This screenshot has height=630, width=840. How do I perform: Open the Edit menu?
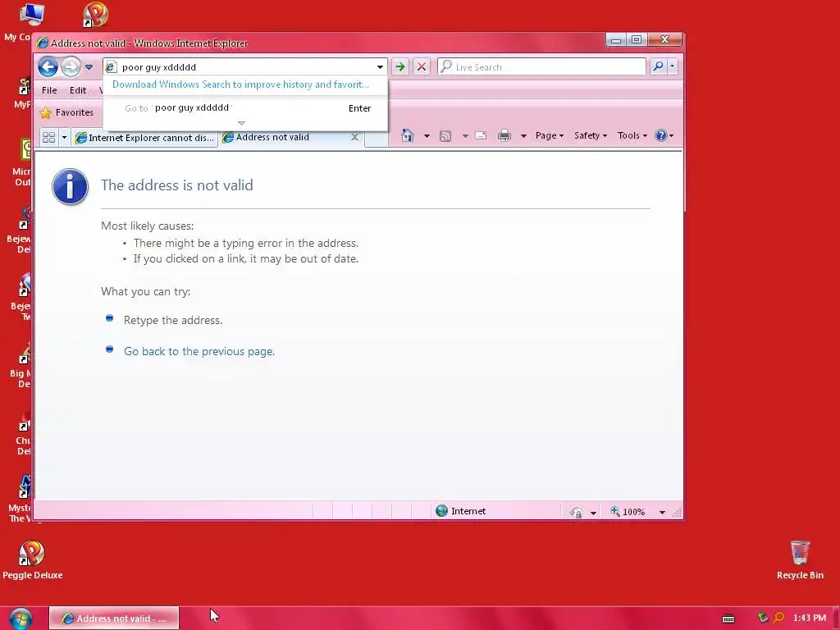(x=78, y=90)
